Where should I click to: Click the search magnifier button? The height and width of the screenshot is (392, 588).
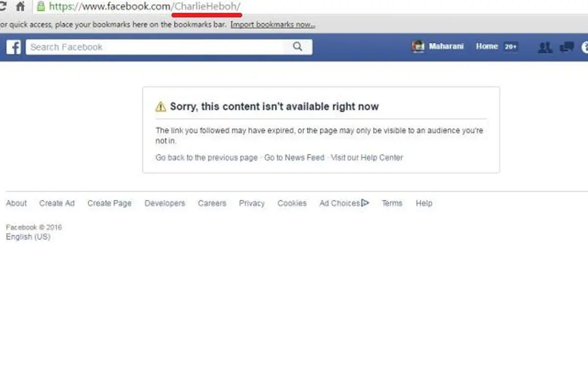tap(297, 47)
